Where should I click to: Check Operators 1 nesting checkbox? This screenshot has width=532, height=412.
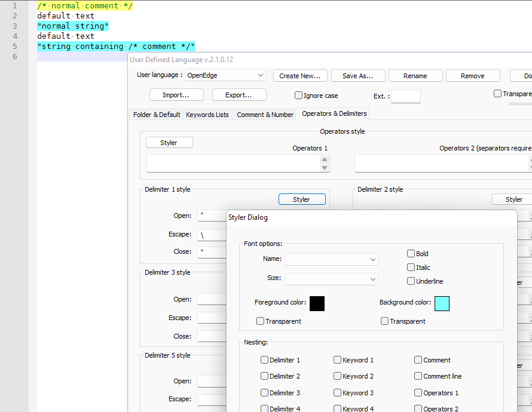click(x=418, y=392)
